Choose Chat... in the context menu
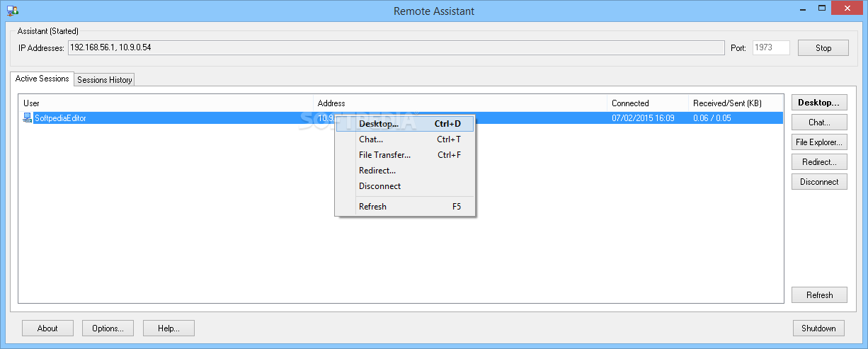 (405, 139)
